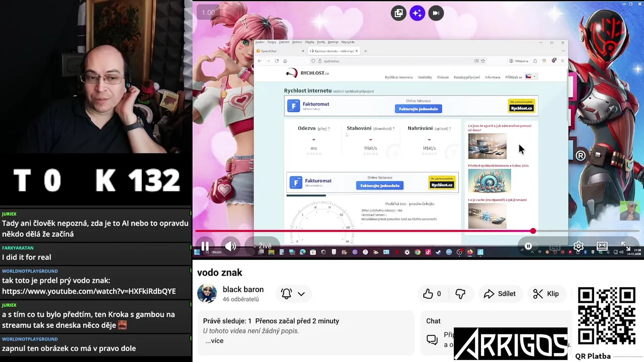Click the Chat panel header
The width and height of the screenshot is (644, 362).
coord(433,321)
